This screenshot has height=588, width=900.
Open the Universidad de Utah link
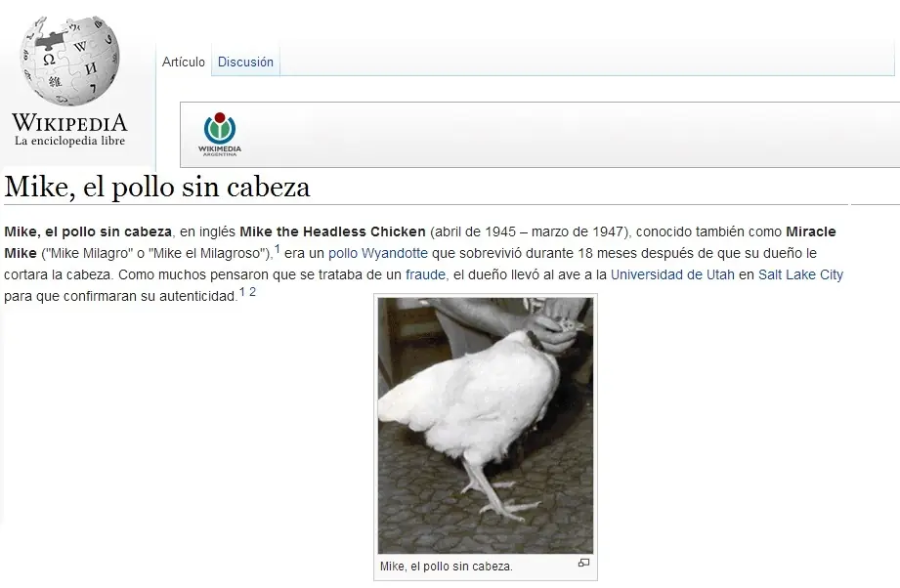pyautogui.click(x=670, y=273)
